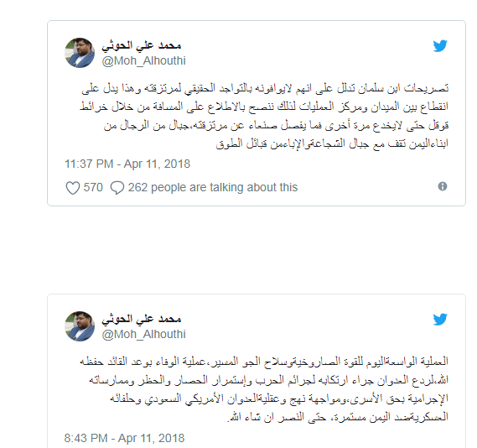Click the first tweet's Arabic text body
The width and height of the screenshot is (477, 448).
tap(264, 116)
